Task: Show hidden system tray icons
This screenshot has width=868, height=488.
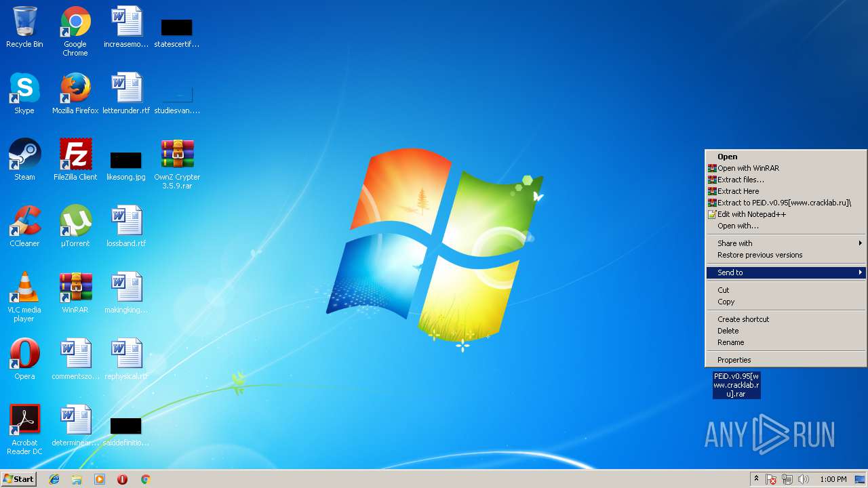Action: (756, 479)
